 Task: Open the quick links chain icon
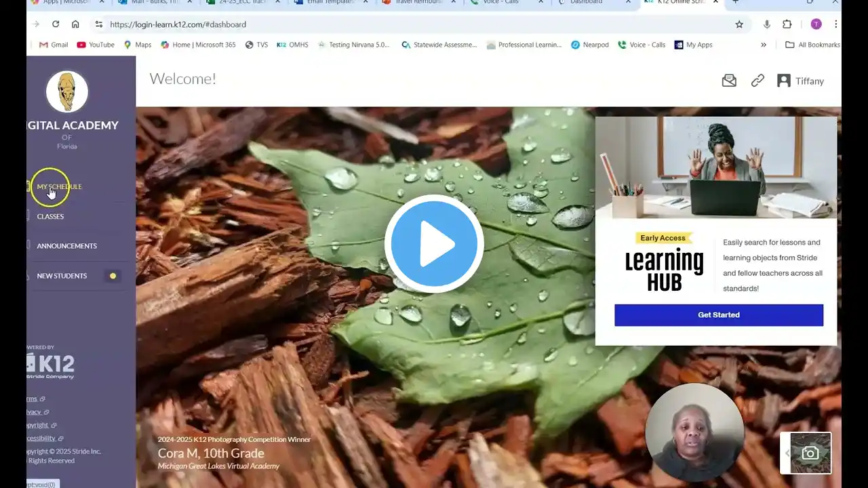(757, 81)
